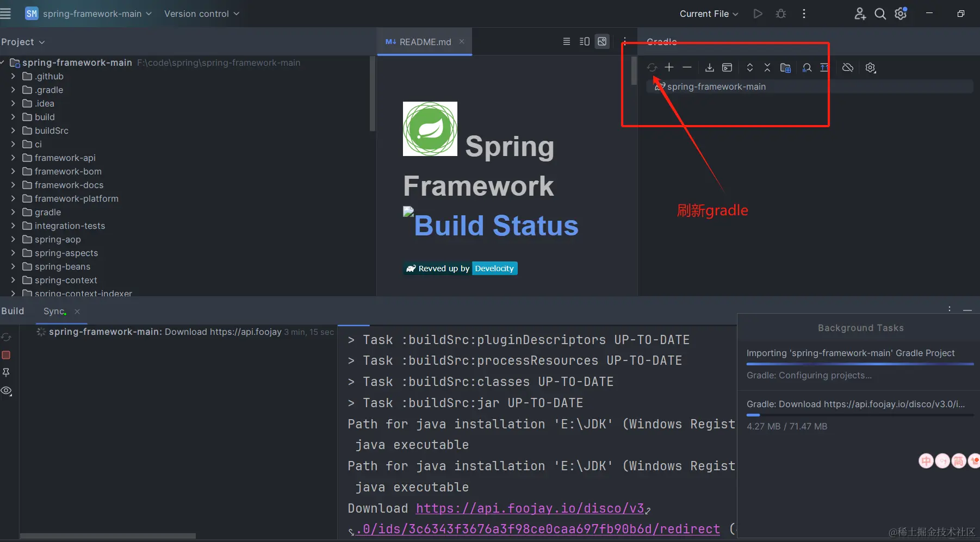The width and height of the screenshot is (980, 542).
Task: Close the Sync tab
Action: (77, 312)
